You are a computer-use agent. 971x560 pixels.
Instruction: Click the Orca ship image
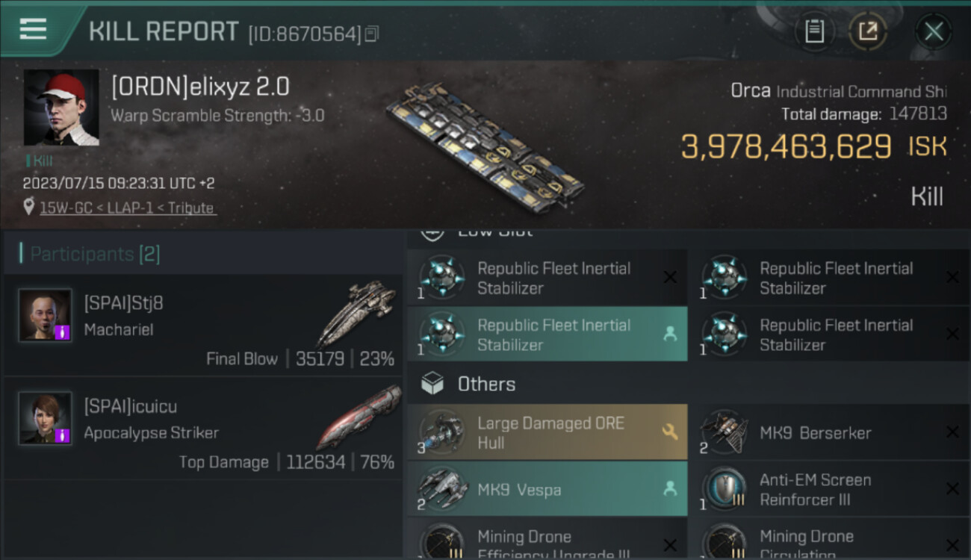click(x=485, y=146)
